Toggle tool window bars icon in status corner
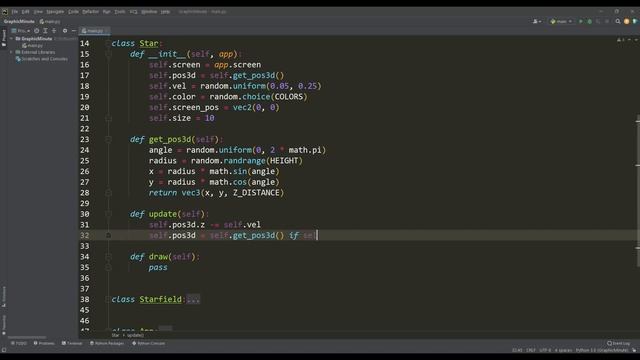Screen dimensions: 640x360 click(4, 350)
